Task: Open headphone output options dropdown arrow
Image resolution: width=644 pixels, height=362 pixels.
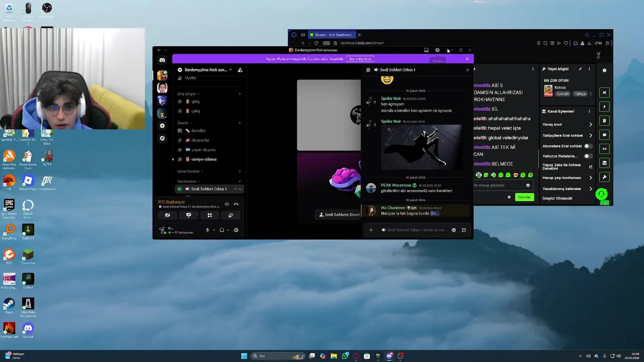Action: pyautogui.click(x=228, y=230)
